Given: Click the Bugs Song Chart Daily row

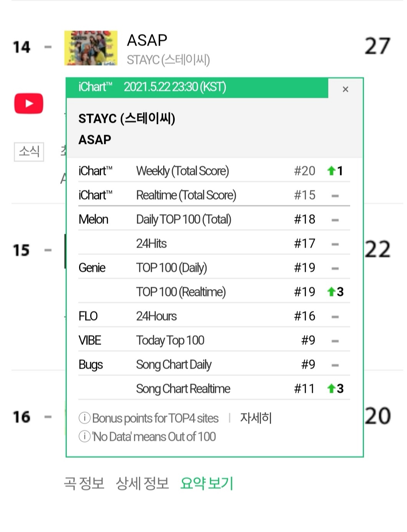Looking at the screenshot, I should point(214,365).
